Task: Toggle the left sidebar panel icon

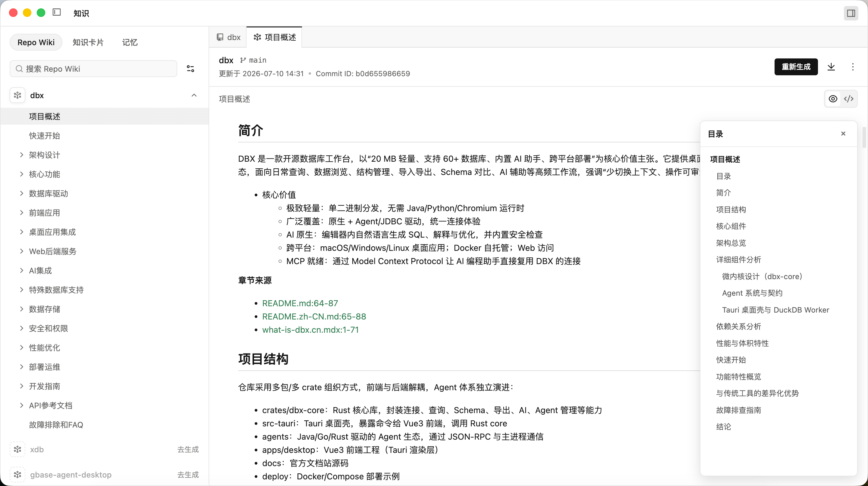Action: click(x=57, y=12)
